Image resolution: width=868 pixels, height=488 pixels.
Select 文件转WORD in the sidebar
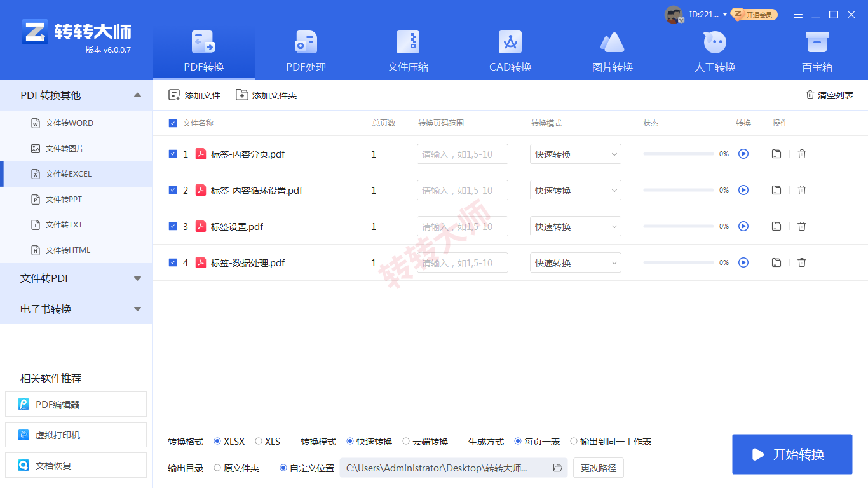[76, 123]
